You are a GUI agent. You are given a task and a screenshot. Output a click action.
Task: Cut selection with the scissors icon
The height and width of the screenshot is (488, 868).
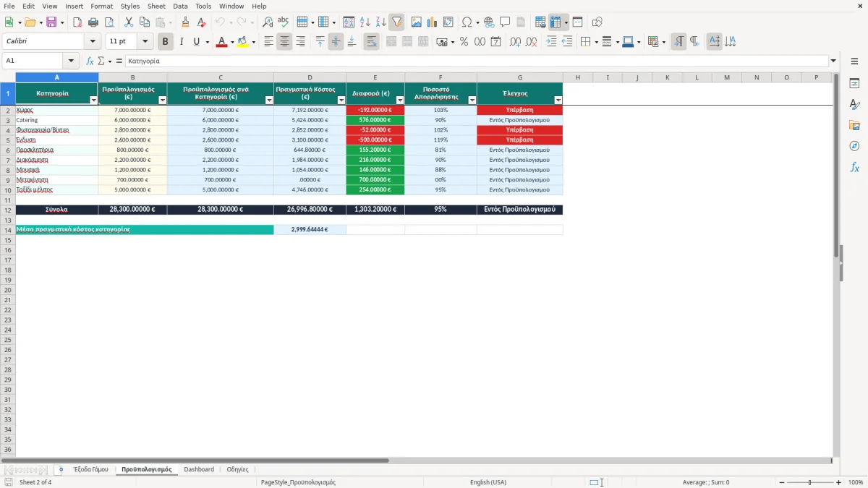(x=129, y=22)
